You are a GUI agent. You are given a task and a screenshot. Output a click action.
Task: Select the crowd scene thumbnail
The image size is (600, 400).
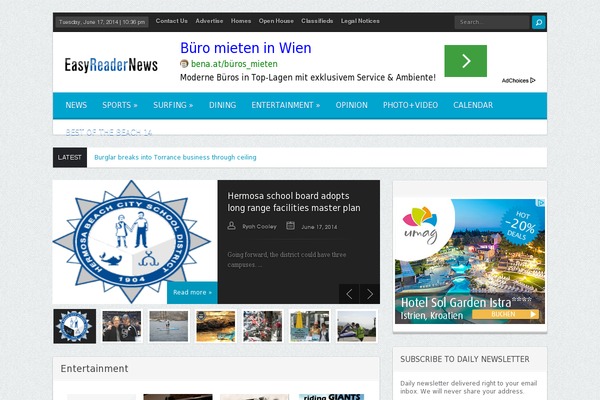262,326
